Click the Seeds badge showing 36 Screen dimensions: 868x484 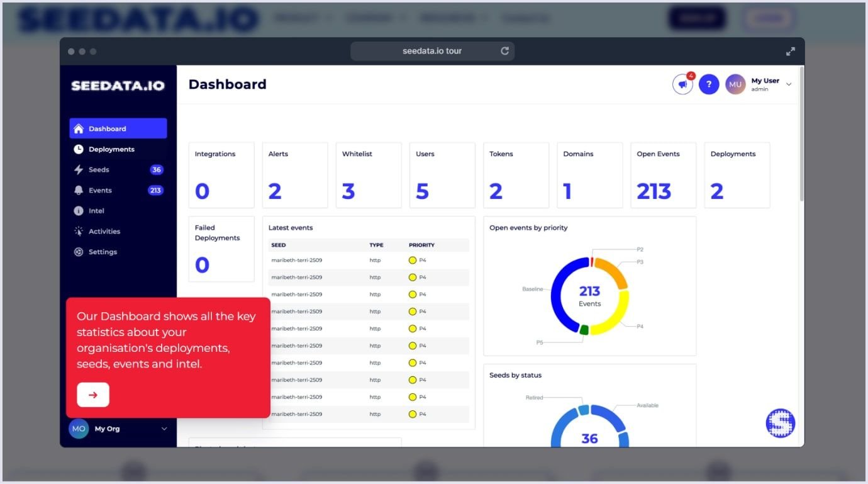coord(157,170)
